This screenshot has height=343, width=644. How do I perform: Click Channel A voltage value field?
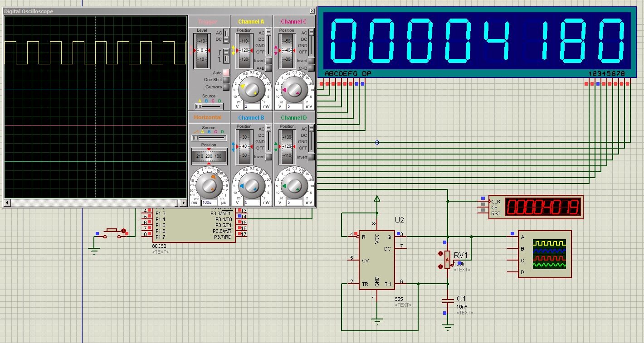point(252,107)
